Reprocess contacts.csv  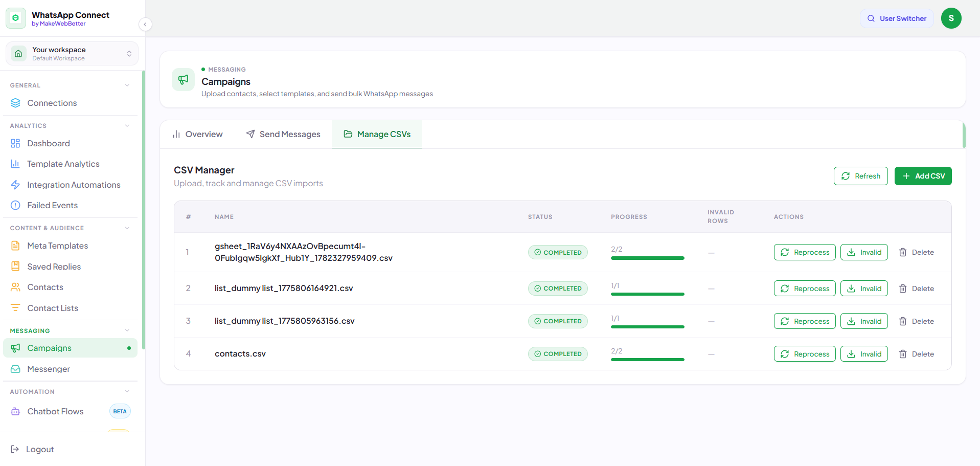click(x=805, y=354)
